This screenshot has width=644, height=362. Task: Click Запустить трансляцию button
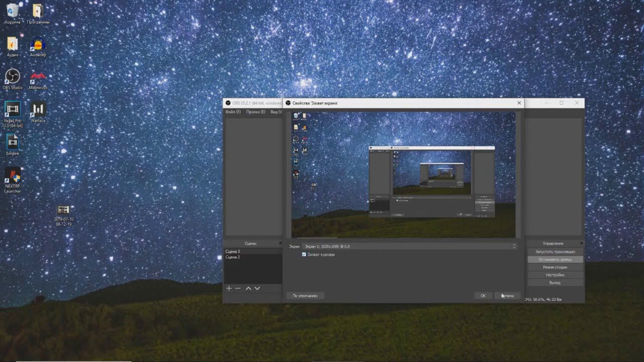tap(555, 251)
